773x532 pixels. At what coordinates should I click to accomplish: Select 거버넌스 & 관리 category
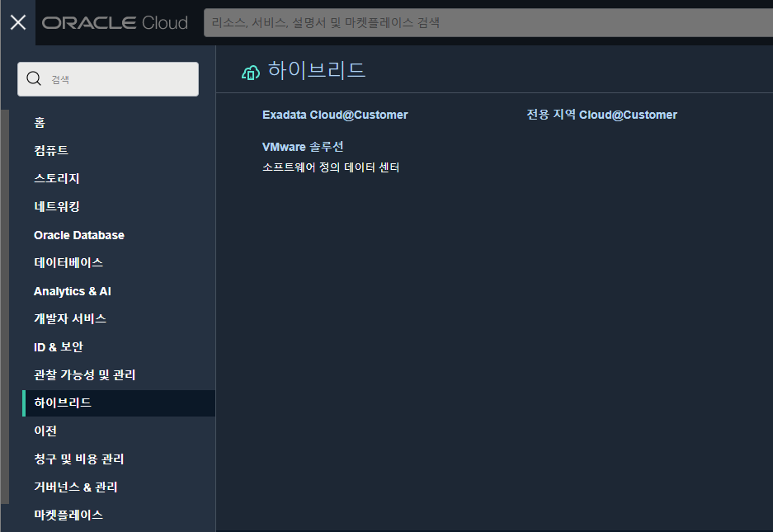[75, 487]
